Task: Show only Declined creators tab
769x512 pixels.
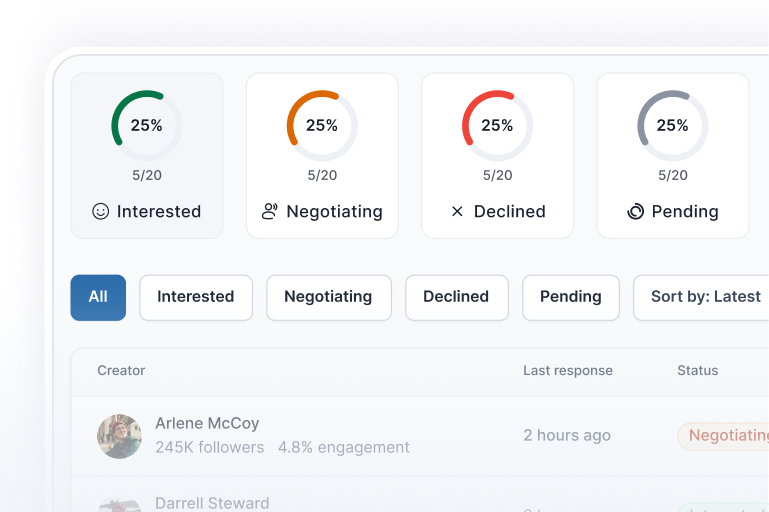Action: click(456, 297)
